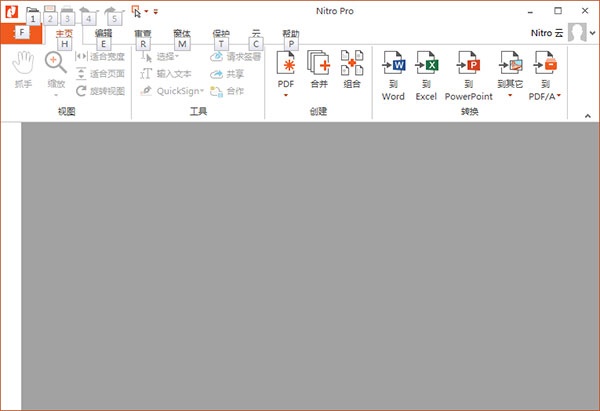Open the 到其它 convert dropdown

(x=510, y=74)
